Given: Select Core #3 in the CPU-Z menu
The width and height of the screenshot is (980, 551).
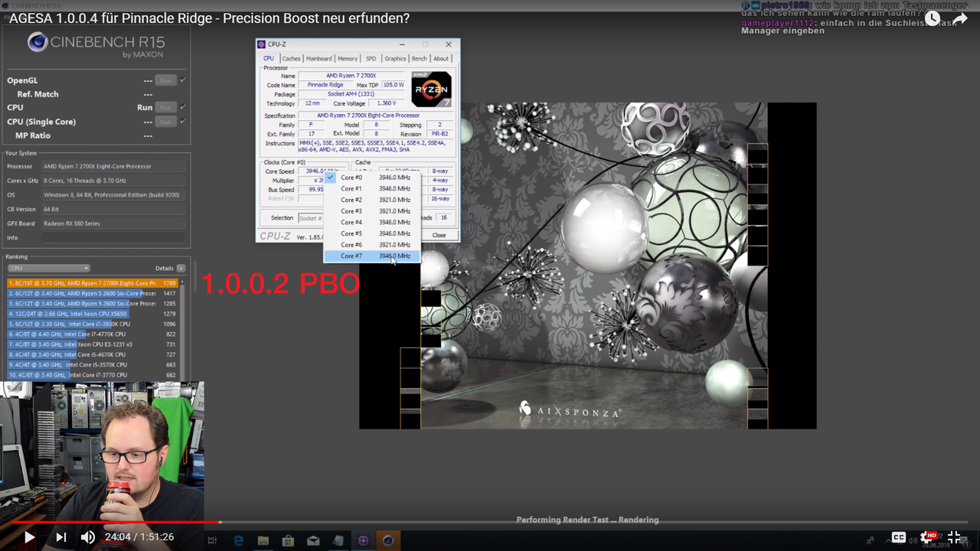Looking at the screenshot, I should coord(372,211).
